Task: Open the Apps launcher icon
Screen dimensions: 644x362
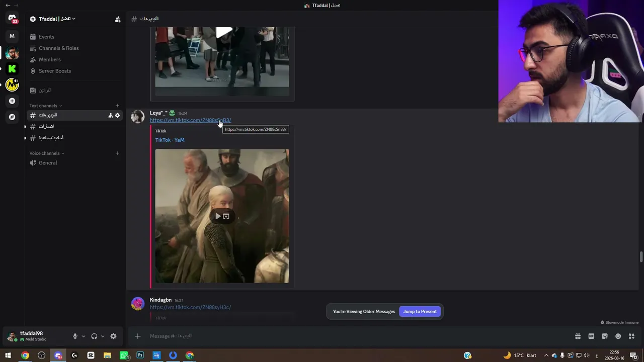Action: [631, 336]
